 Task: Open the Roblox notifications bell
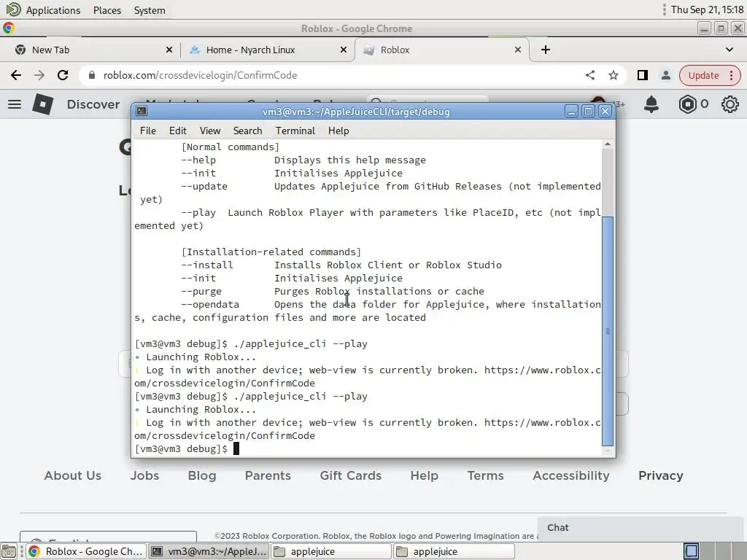(x=651, y=104)
